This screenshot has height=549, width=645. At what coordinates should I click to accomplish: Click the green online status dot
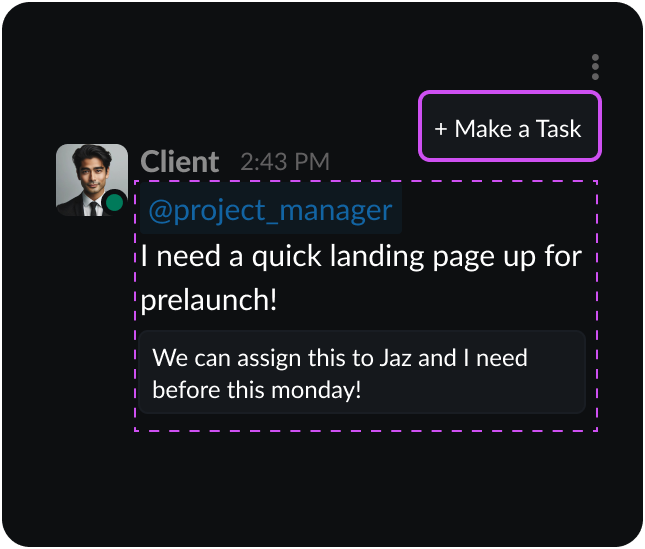pyautogui.click(x=114, y=203)
